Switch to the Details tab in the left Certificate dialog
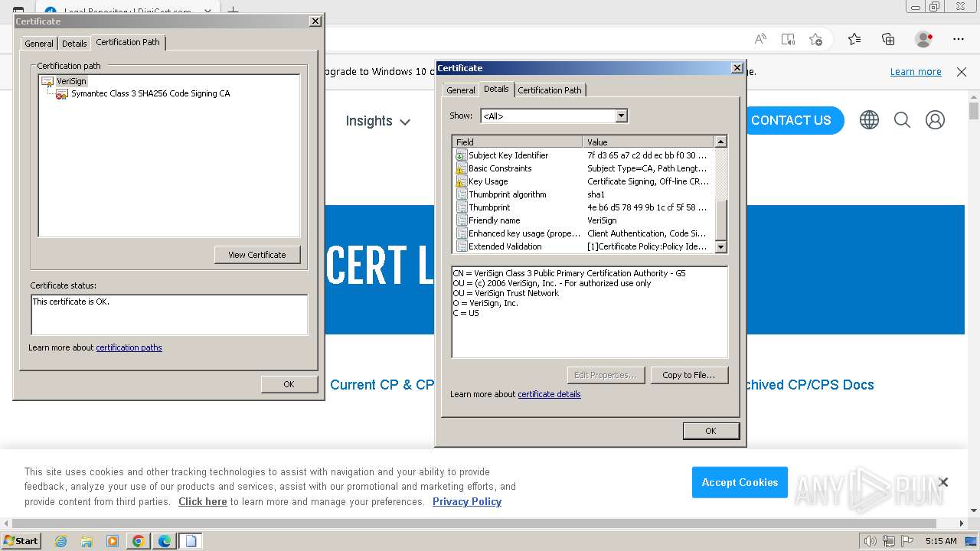Screen dimensions: 980x551 click(74, 44)
